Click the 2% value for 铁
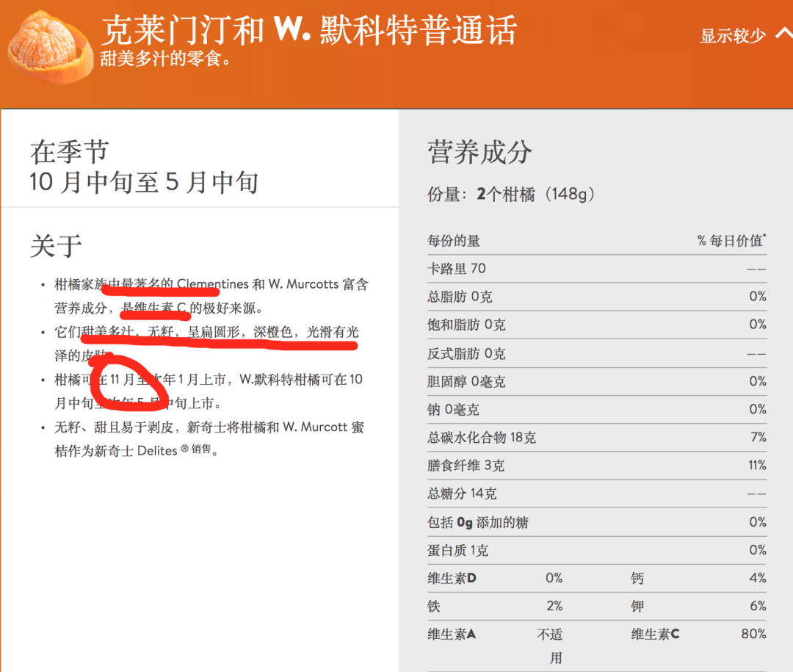This screenshot has width=793, height=672. click(x=554, y=606)
